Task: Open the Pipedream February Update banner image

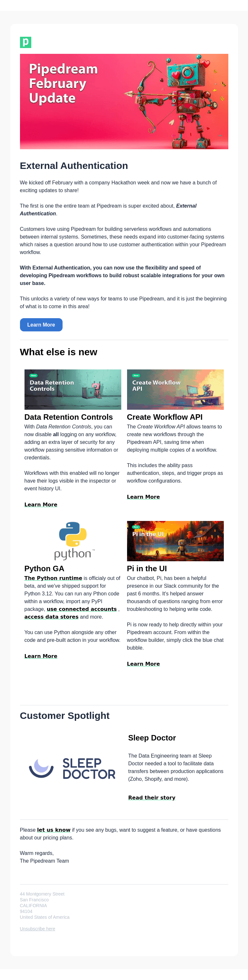Action: (124, 102)
